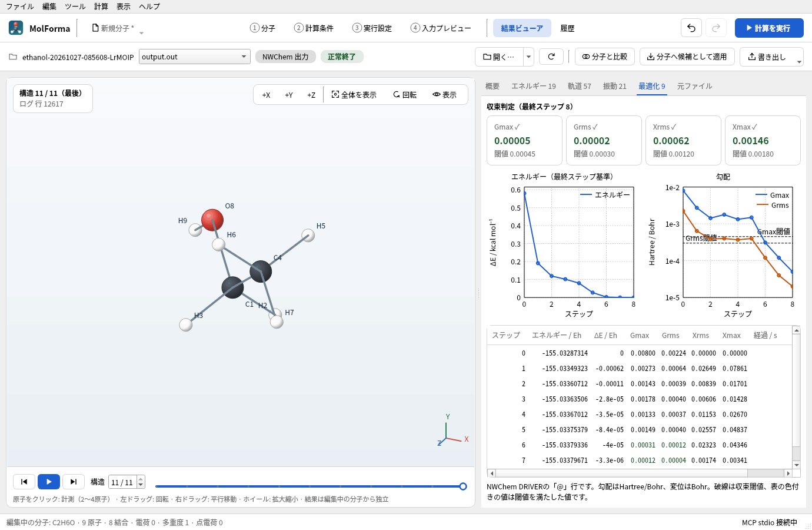Switch to the エネルギー 19 tab
Image resolution: width=812 pixels, height=530 pixels.
(x=534, y=86)
